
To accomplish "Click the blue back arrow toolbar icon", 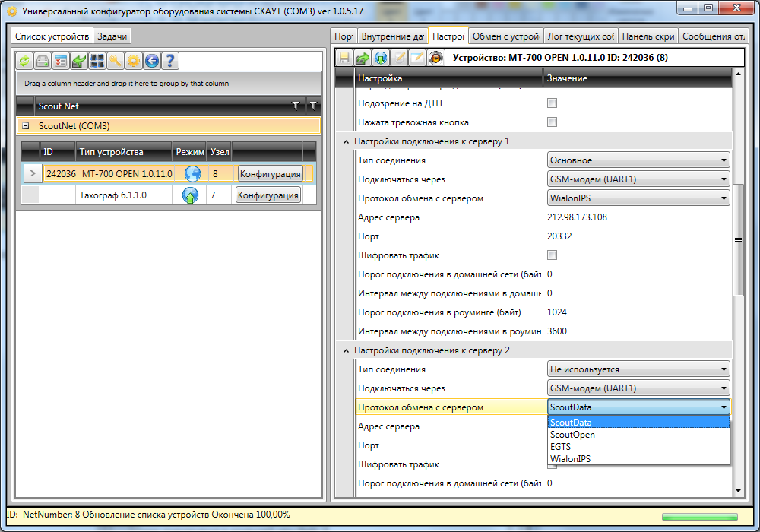I will click(152, 62).
